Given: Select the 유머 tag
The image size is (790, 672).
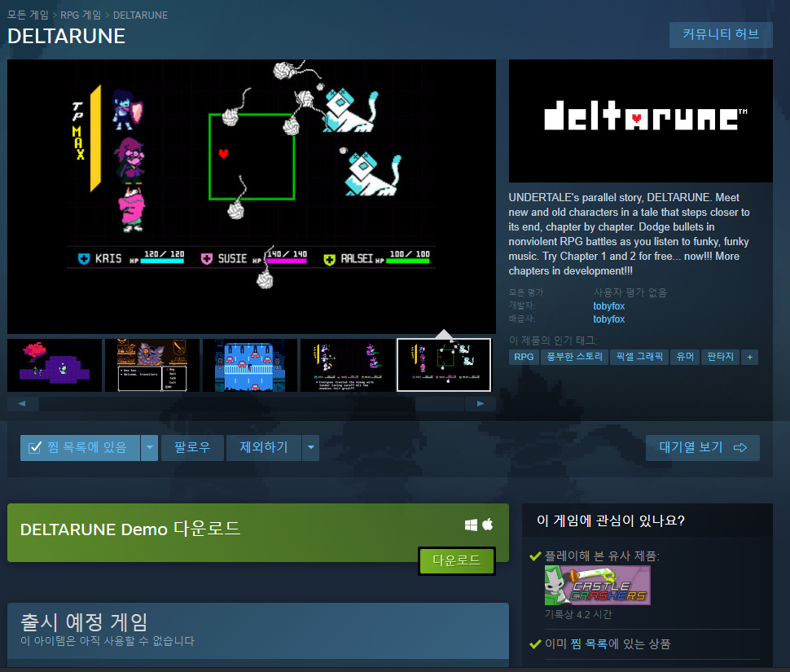Looking at the screenshot, I should (685, 357).
